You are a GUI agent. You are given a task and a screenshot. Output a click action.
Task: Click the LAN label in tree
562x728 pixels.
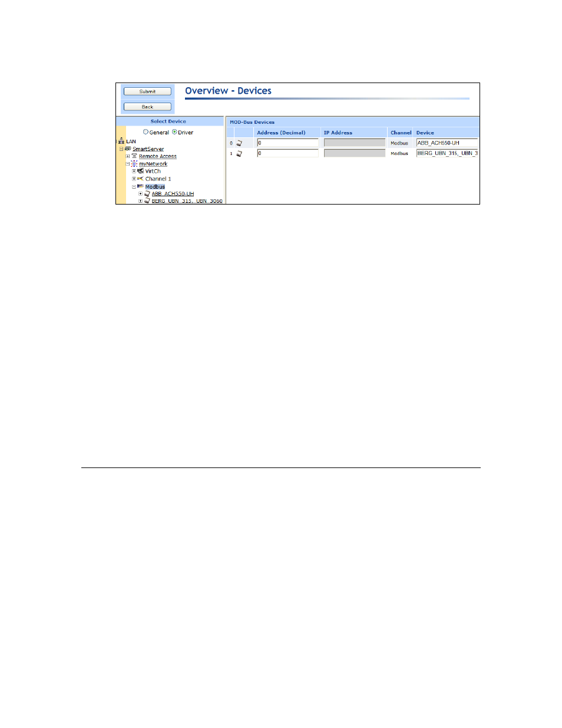pos(131,141)
